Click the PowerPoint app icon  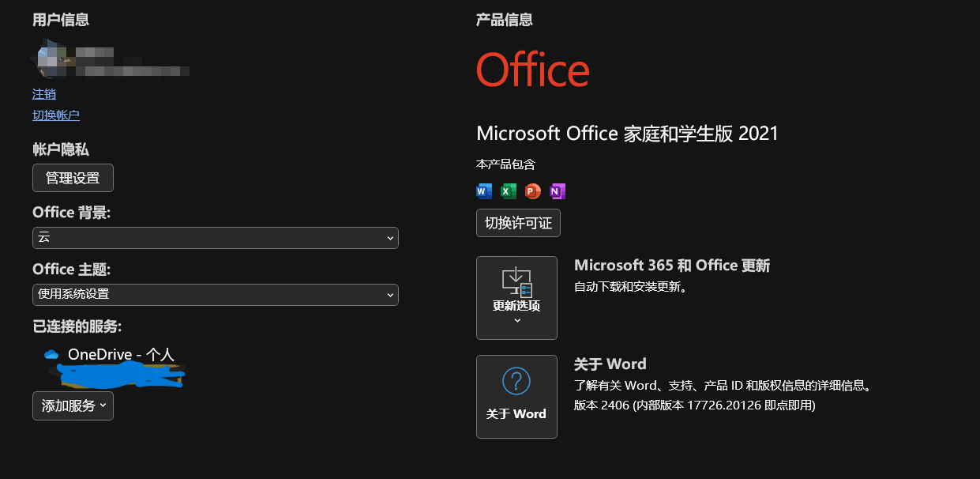(x=533, y=191)
